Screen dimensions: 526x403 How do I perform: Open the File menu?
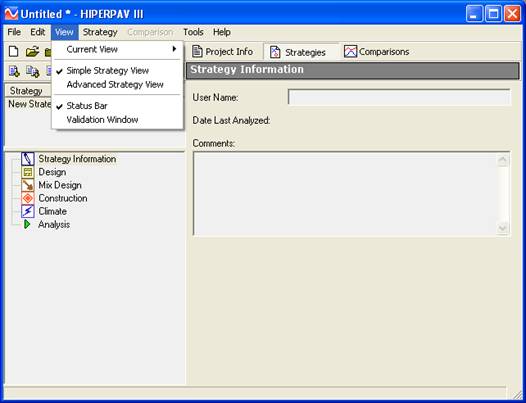14,32
